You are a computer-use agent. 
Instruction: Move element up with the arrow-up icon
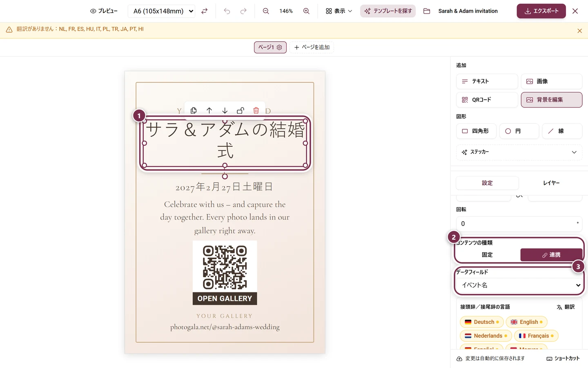coord(209,110)
